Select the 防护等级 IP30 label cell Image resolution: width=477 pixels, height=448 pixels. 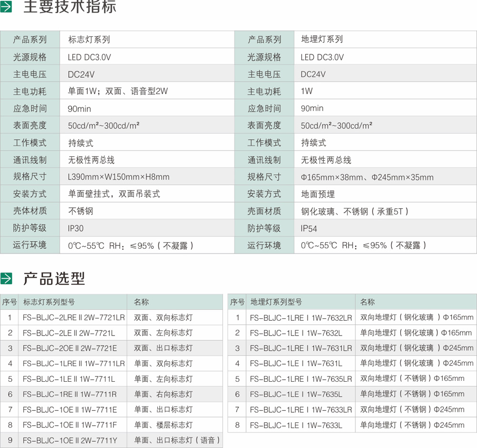click(x=30, y=228)
